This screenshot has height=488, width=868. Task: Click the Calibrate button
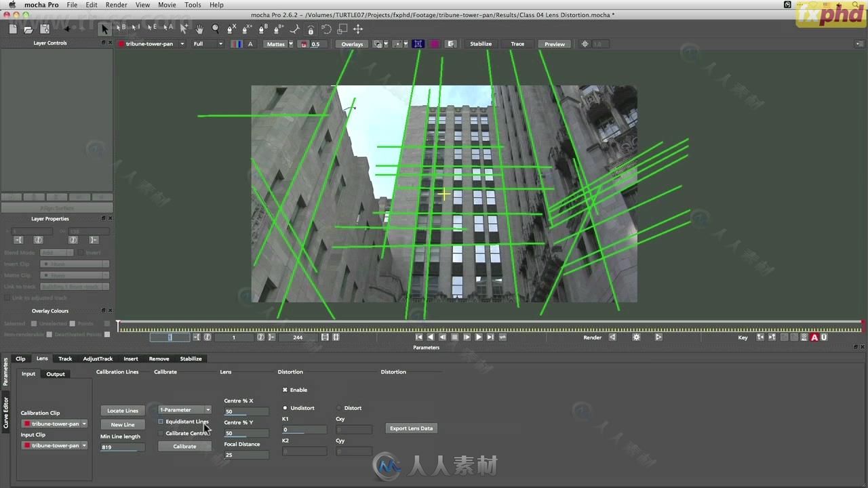coord(184,446)
